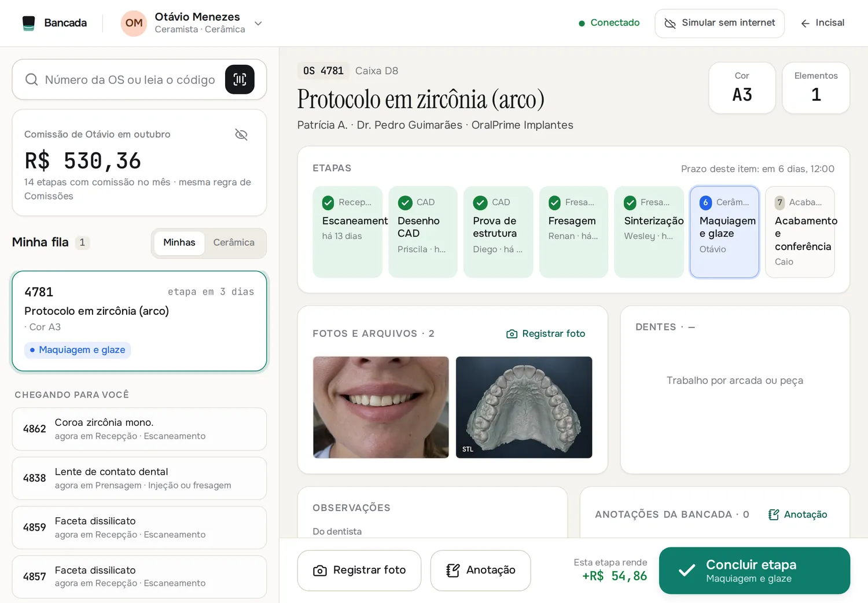Select the Sinterização stage card
868x603 pixels.
point(649,232)
